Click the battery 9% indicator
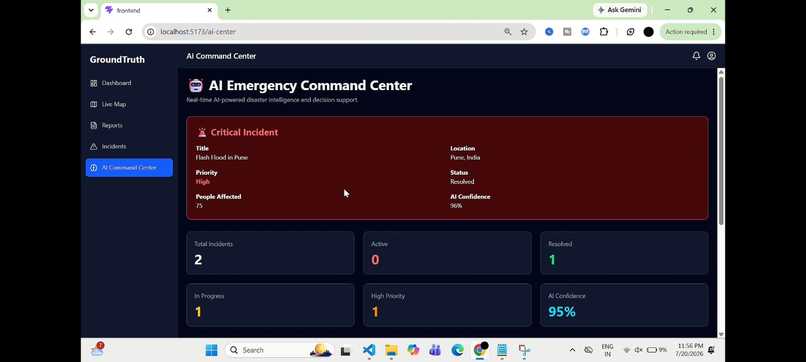This screenshot has width=806, height=362. click(x=657, y=350)
